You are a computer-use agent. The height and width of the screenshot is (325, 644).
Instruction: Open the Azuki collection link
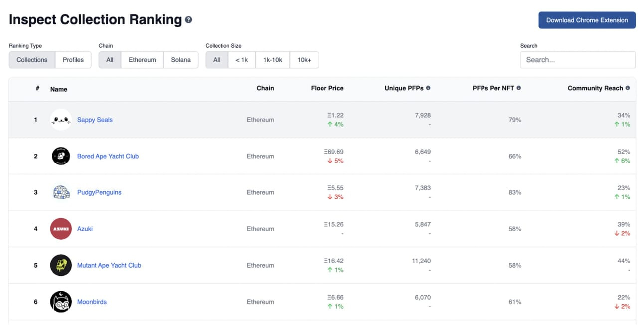(85, 229)
